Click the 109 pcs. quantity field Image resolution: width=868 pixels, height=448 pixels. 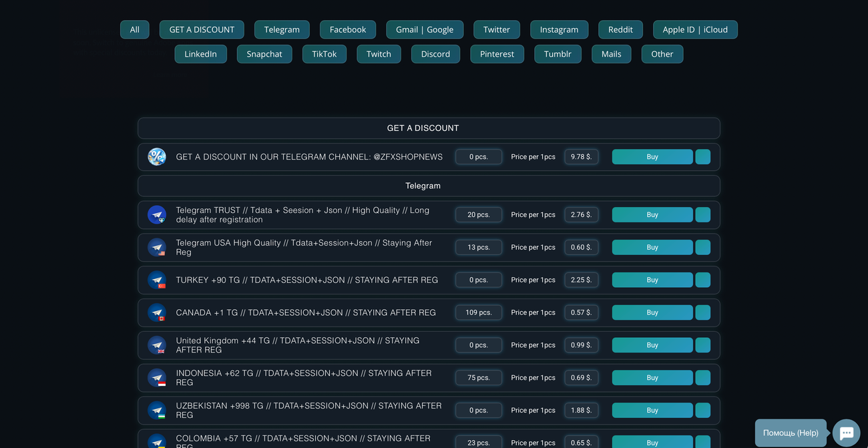coord(479,312)
